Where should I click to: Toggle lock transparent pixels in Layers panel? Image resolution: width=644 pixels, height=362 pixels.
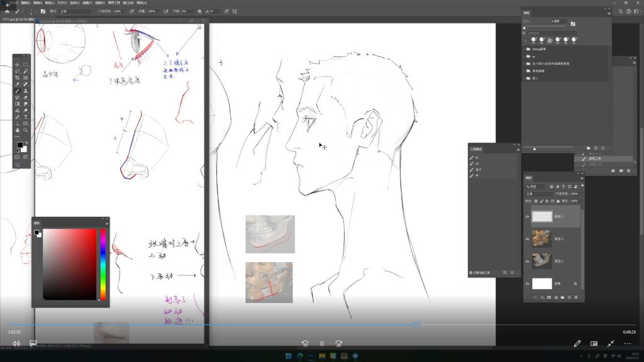pyautogui.click(x=536, y=201)
